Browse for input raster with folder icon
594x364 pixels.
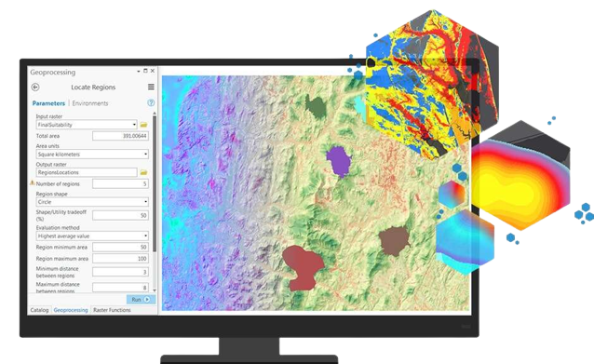(x=143, y=125)
